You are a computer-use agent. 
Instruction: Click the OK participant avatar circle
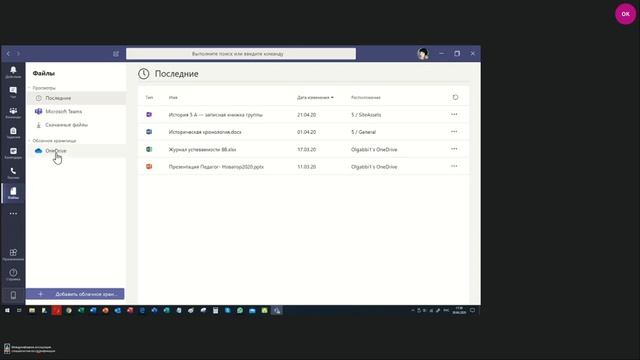[x=625, y=14]
